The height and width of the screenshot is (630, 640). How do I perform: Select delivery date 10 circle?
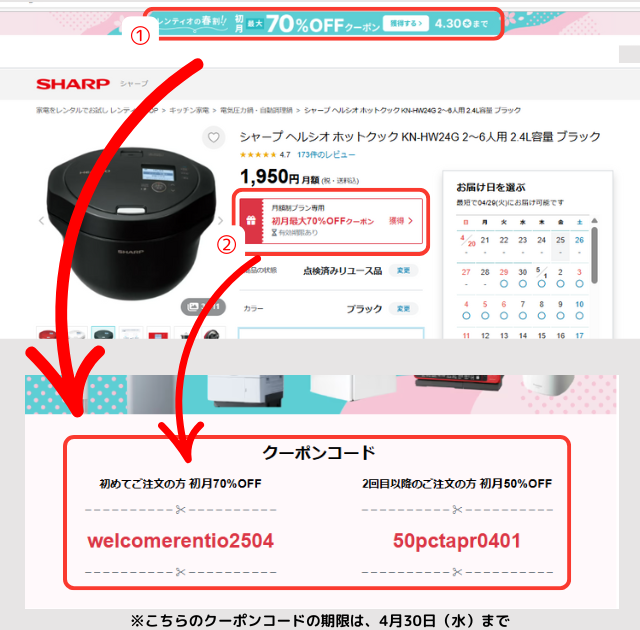click(579, 315)
